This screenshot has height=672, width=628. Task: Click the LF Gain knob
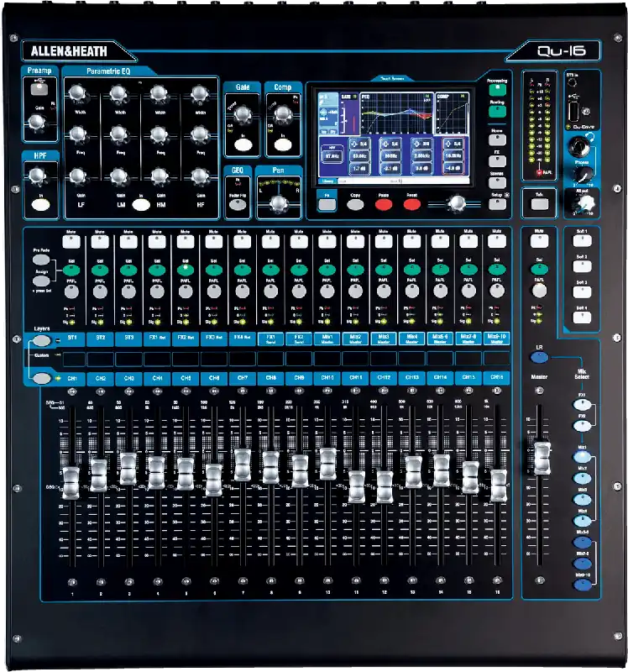[77, 176]
